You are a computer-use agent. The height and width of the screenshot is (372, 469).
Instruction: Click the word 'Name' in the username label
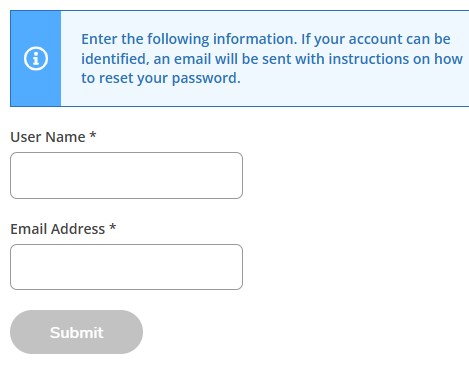click(x=65, y=137)
